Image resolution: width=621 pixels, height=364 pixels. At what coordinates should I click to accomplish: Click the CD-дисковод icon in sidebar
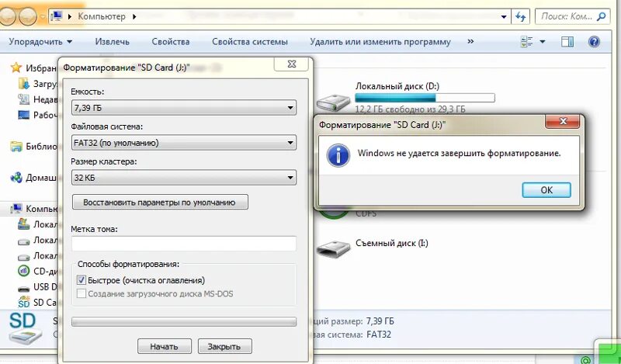click(x=24, y=271)
